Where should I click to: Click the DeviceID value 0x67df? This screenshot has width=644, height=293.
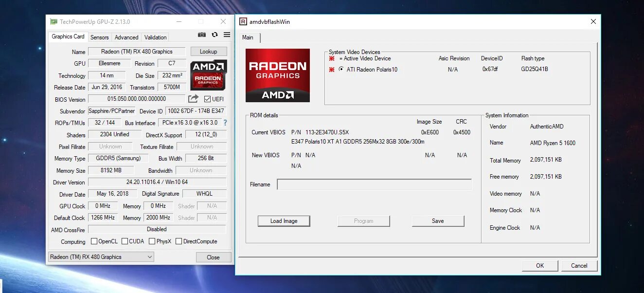490,69
